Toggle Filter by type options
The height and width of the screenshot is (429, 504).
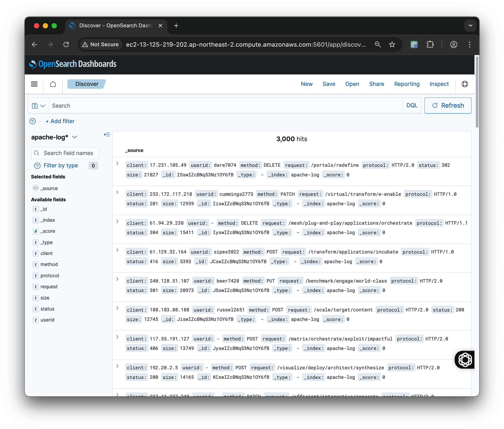(61, 166)
